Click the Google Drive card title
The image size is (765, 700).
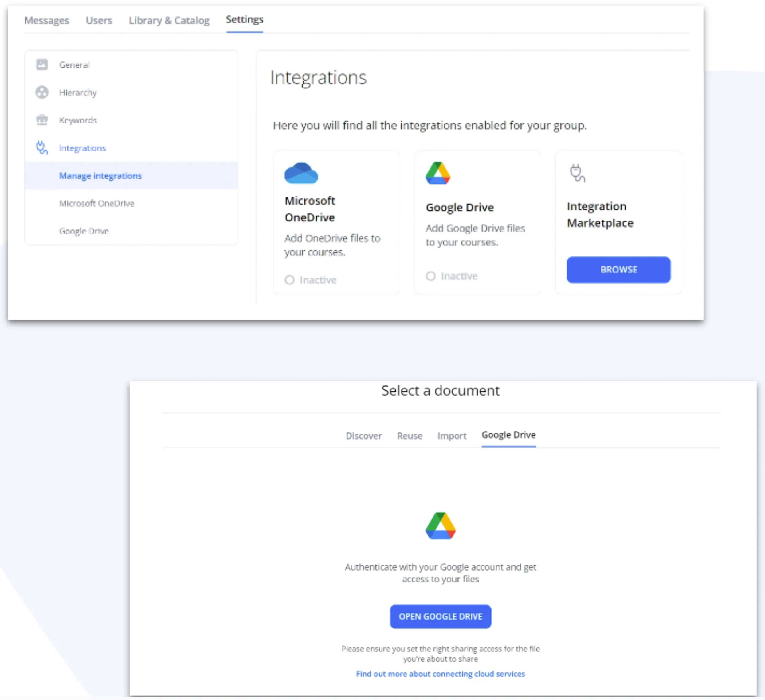click(460, 208)
